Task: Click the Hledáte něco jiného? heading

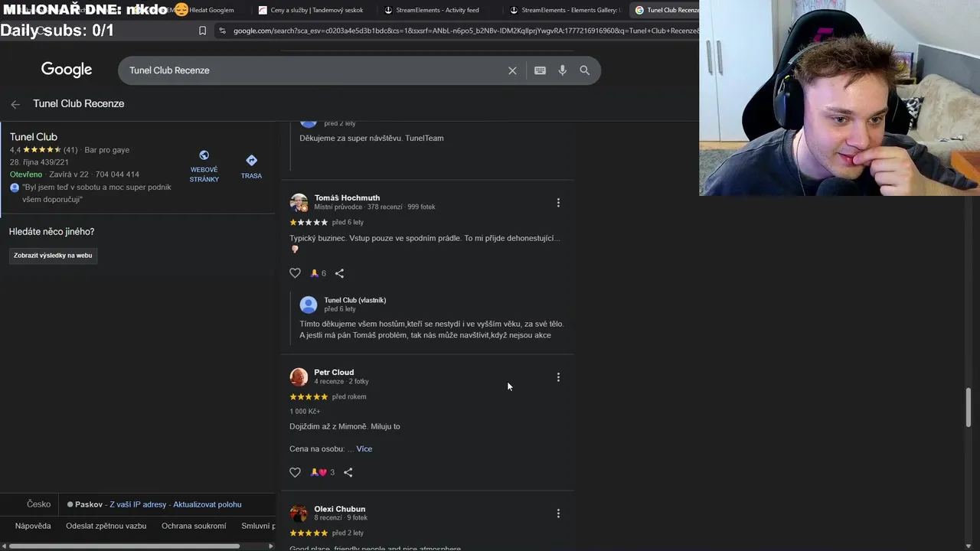Action: point(51,232)
